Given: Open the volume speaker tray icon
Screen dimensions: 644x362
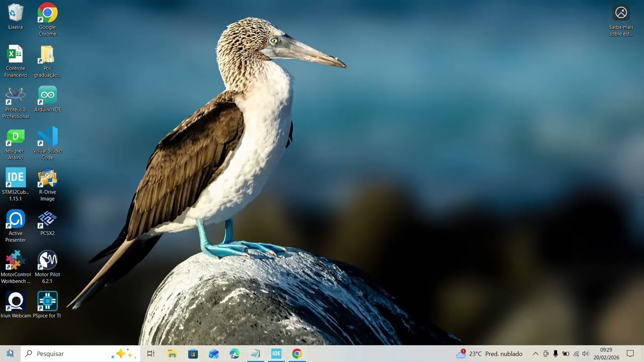Looking at the screenshot, I should click(x=585, y=353).
